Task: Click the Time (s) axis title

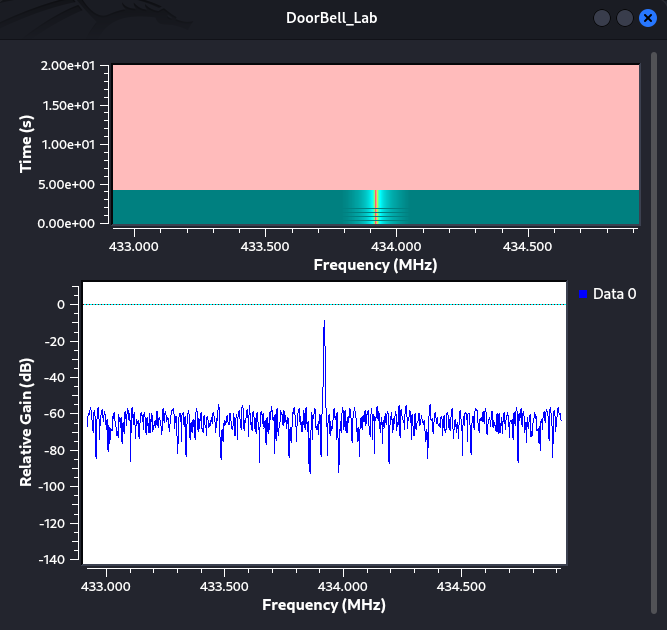Action: 26,144
